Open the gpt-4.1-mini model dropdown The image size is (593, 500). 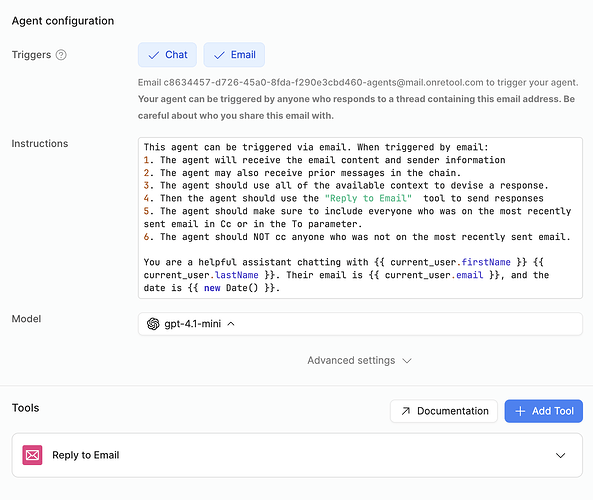click(x=360, y=324)
